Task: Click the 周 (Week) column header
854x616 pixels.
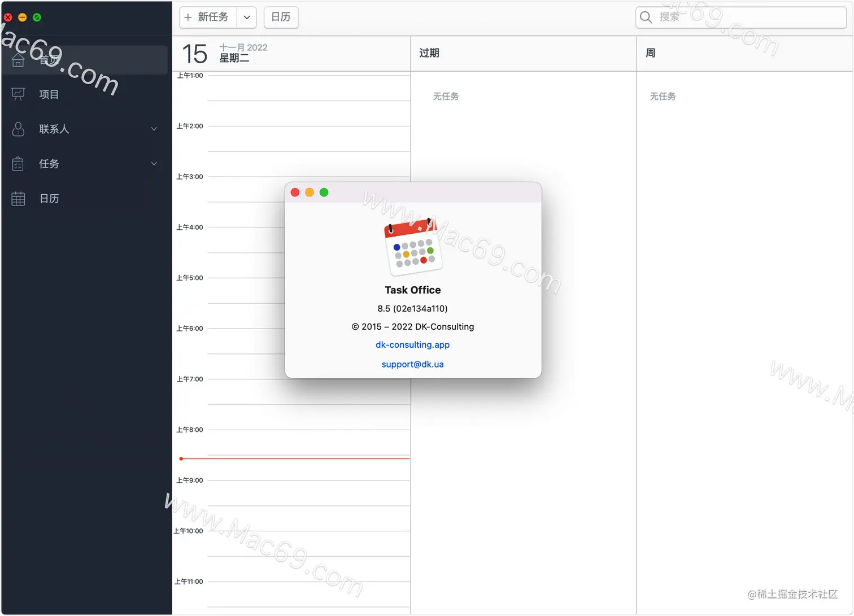Action: pyautogui.click(x=651, y=53)
